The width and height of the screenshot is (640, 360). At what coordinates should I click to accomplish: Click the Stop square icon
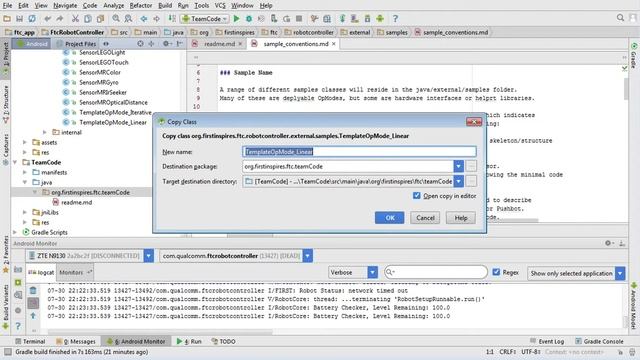point(299,18)
